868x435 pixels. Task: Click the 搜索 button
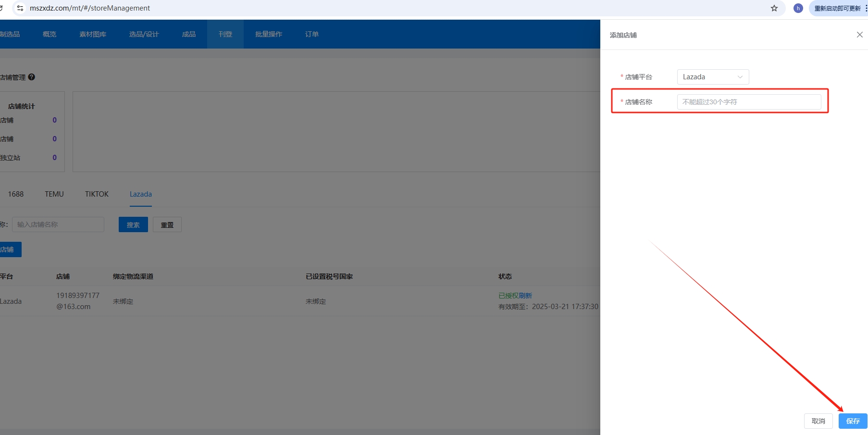coord(133,224)
